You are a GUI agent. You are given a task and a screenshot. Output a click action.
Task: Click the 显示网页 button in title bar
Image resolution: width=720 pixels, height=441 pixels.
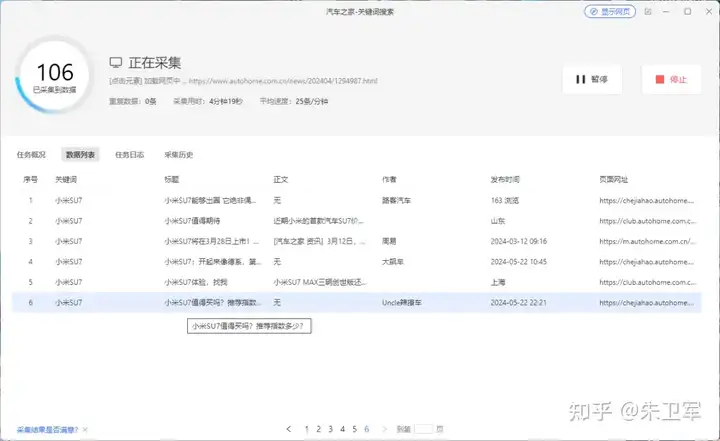(610, 11)
